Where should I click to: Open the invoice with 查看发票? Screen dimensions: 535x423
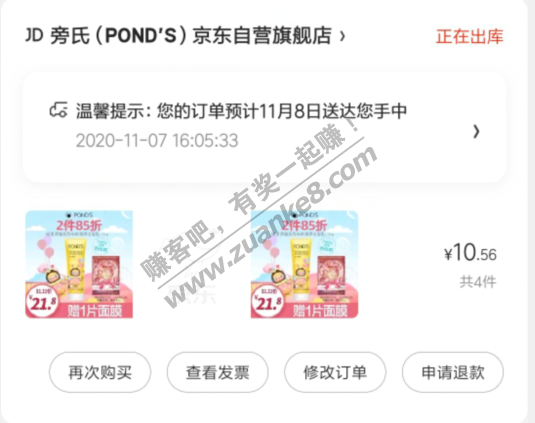pyautogui.click(x=218, y=372)
